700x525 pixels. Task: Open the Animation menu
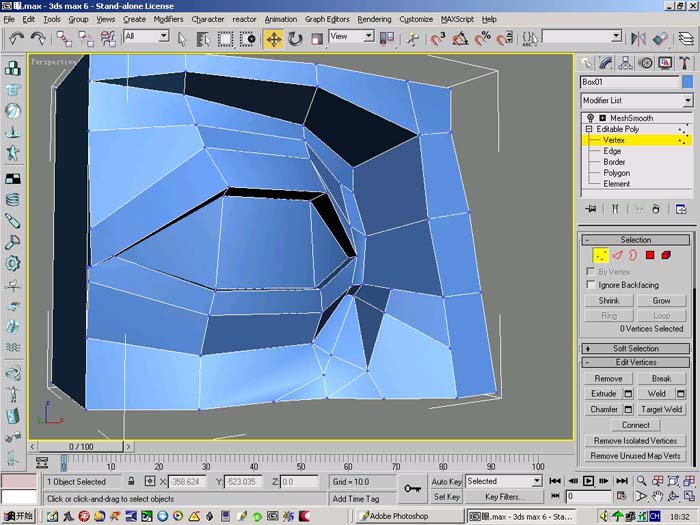tap(280, 19)
